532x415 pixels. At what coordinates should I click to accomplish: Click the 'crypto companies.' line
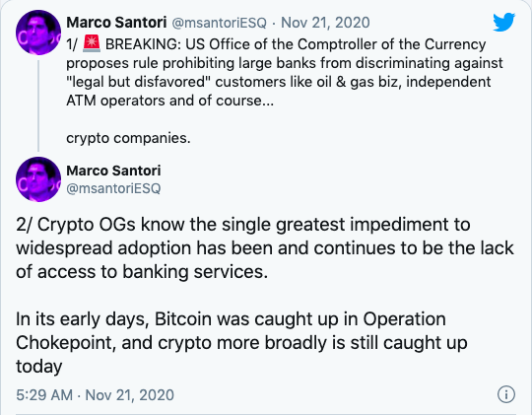(128, 138)
